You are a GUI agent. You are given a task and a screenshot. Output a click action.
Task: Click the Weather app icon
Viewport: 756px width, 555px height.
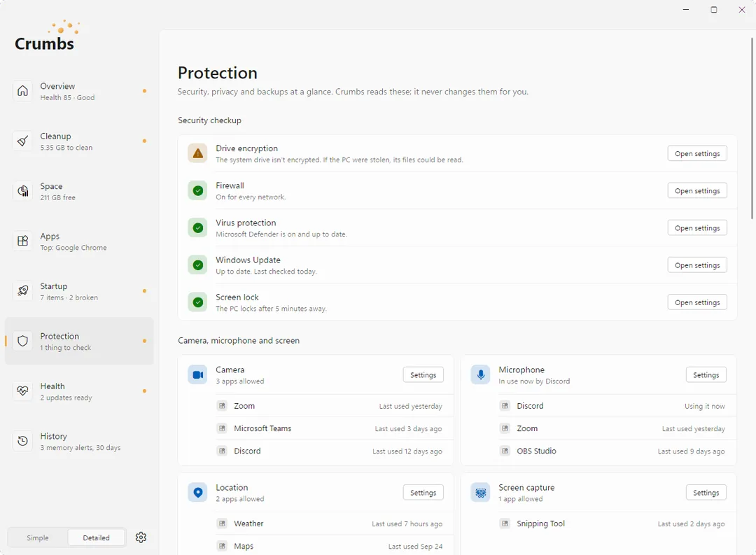tap(222, 524)
